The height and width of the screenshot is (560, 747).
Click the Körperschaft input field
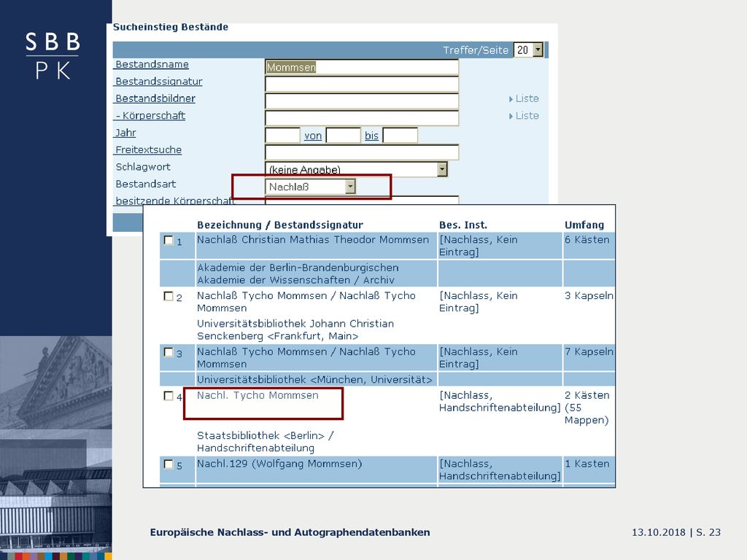pos(362,118)
